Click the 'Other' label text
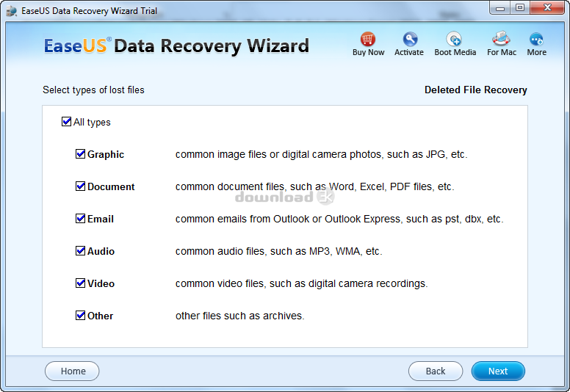The image size is (570, 392). [x=100, y=316]
